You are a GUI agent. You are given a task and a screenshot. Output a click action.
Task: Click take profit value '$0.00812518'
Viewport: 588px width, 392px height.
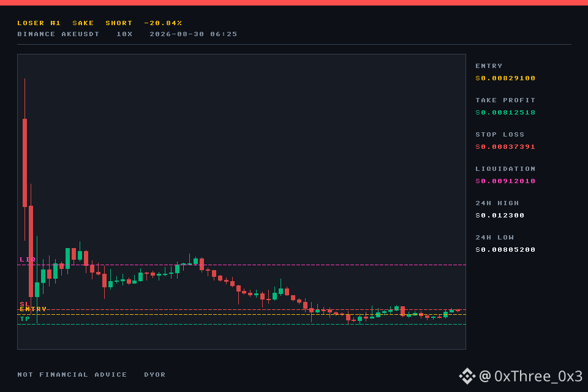click(x=505, y=113)
